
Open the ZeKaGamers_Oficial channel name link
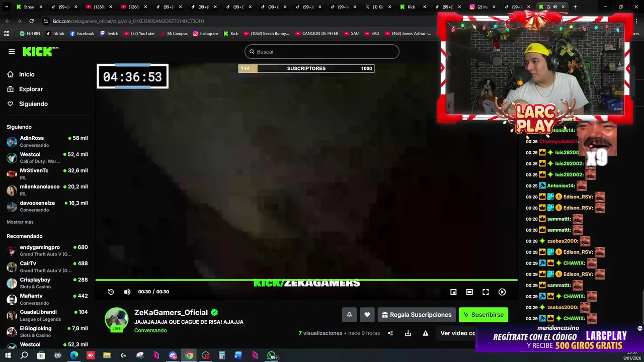tap(171, 312)
